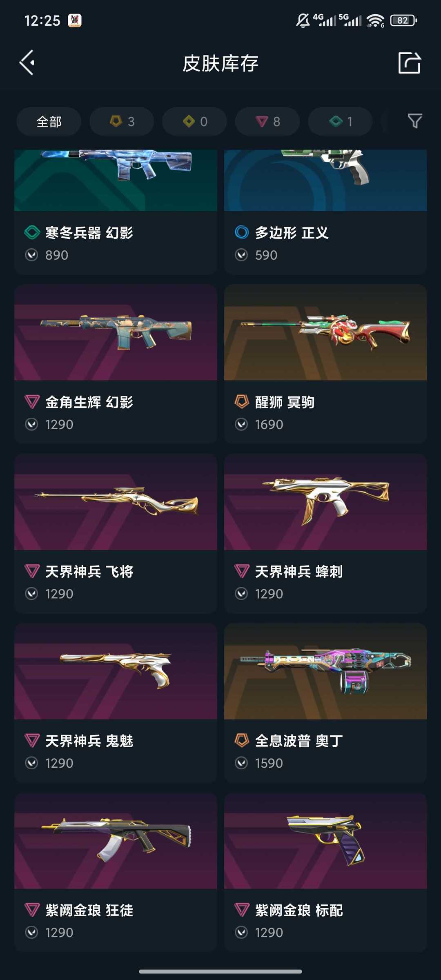Open the share/export icon top right
441x980 pixels.
point(410,63)
